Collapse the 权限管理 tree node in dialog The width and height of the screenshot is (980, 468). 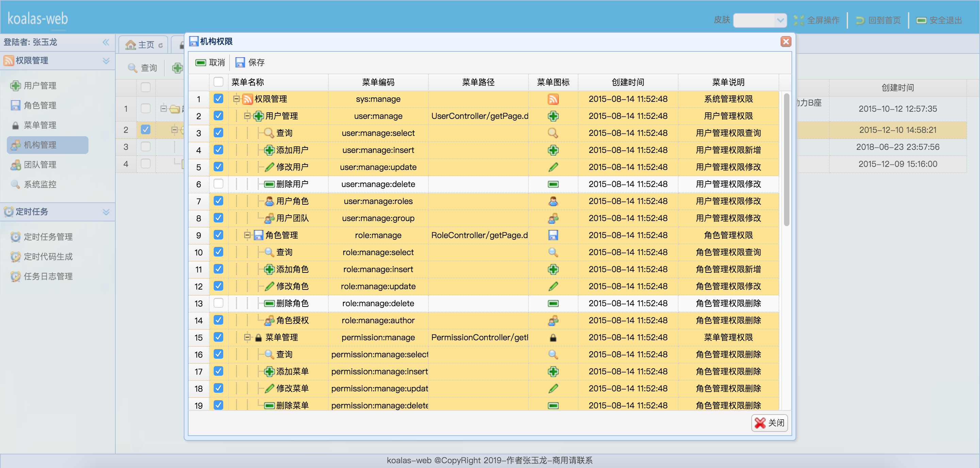click(236, 99)
